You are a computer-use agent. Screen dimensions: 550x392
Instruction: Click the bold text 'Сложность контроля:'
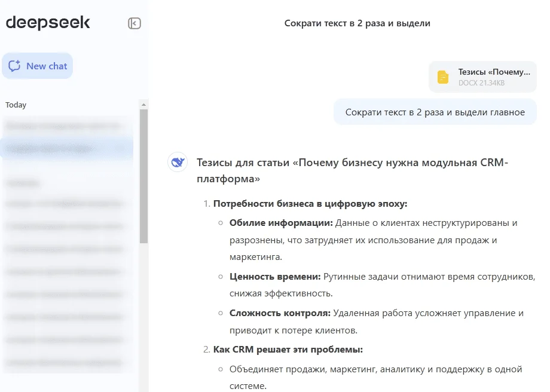[x=280, y=313]
